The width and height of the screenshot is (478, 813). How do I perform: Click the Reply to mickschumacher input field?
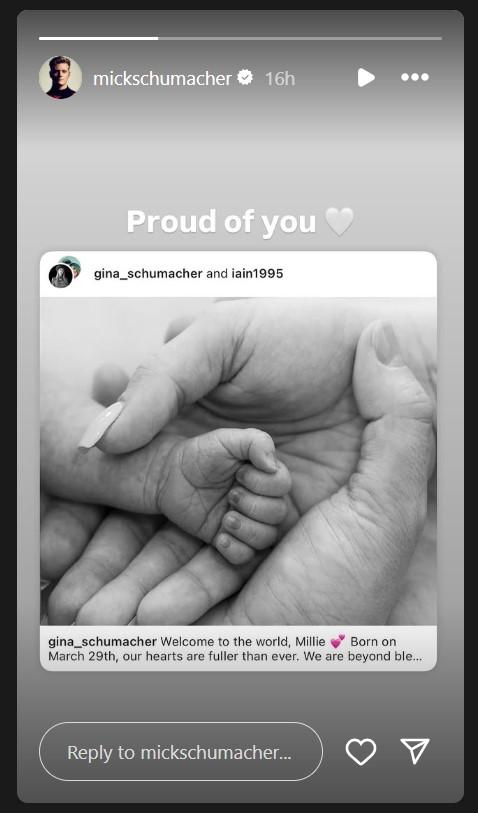[180, 751]
